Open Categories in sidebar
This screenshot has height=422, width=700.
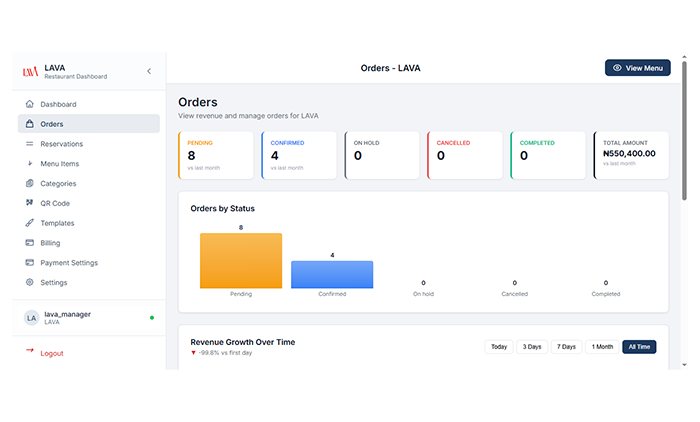pyautogui.click(x=89, y=183)
